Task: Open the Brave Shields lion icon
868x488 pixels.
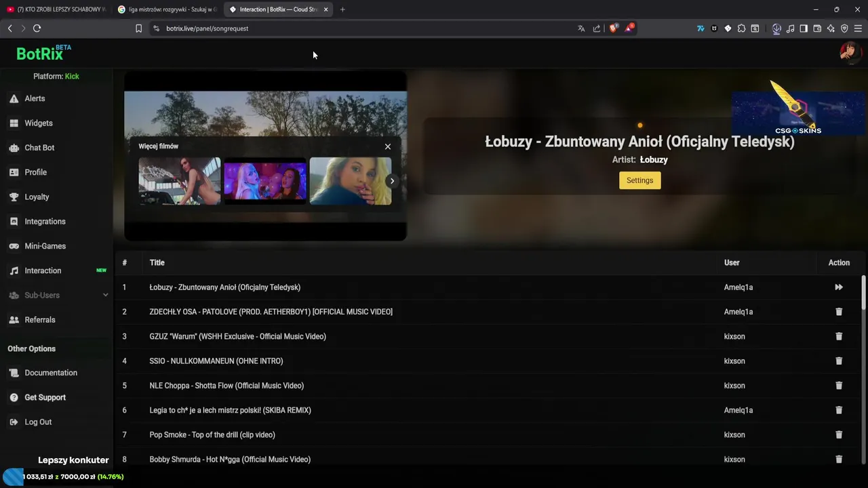Action: (x=614, y=28)
